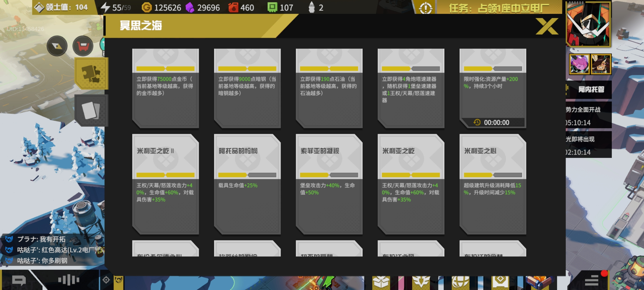Image resolution: width=644 pixels, height=290 pixels.
Task: Tap the 领土值: 104 label
Action: (67, 7)
